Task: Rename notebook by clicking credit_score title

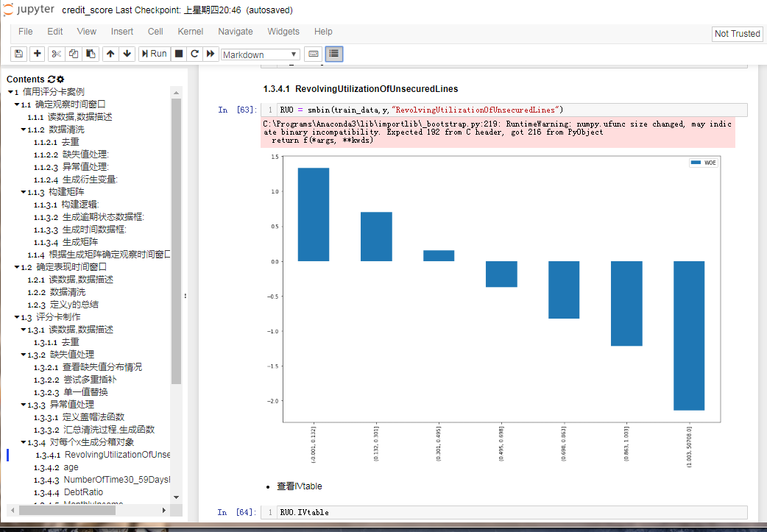Action: (88, 10)
